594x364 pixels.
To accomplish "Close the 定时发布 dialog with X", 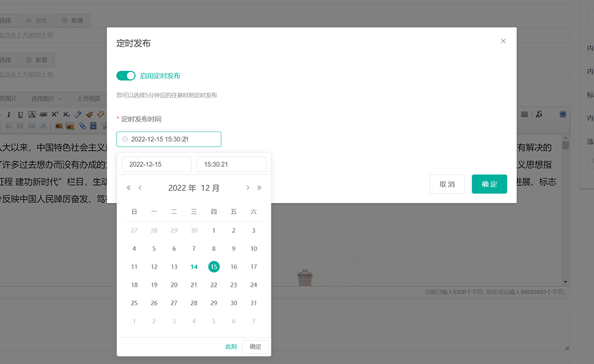I will tap(503, 41).
